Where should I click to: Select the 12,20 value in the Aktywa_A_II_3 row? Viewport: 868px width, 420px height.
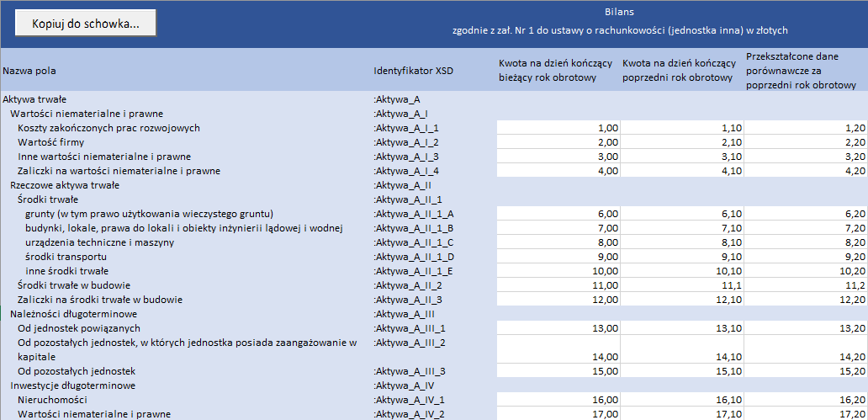[806, 300]
